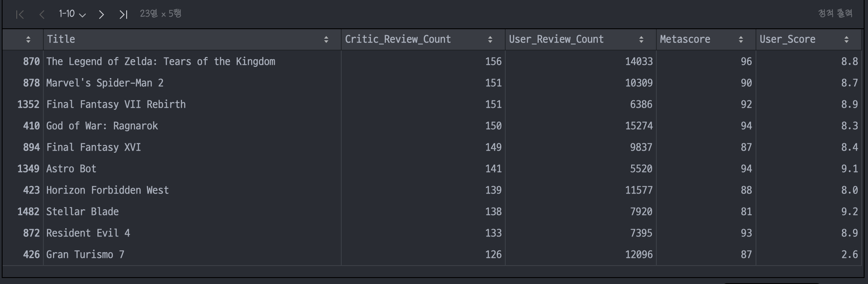The height and width of the screenshot is (284, 868).
Task: Click critic review count 156
Action: [x=493, y=61]
